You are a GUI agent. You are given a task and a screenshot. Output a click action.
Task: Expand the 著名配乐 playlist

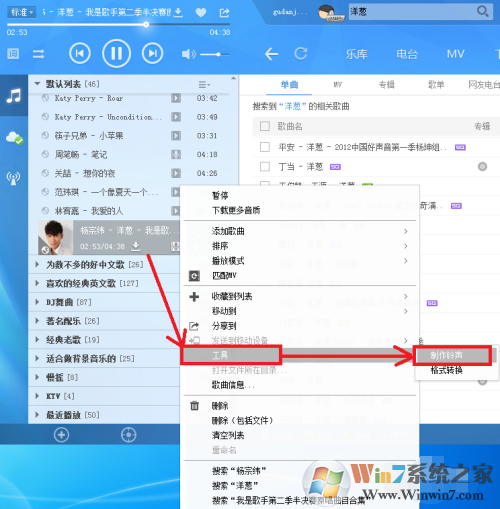click(x=37, y=321)
